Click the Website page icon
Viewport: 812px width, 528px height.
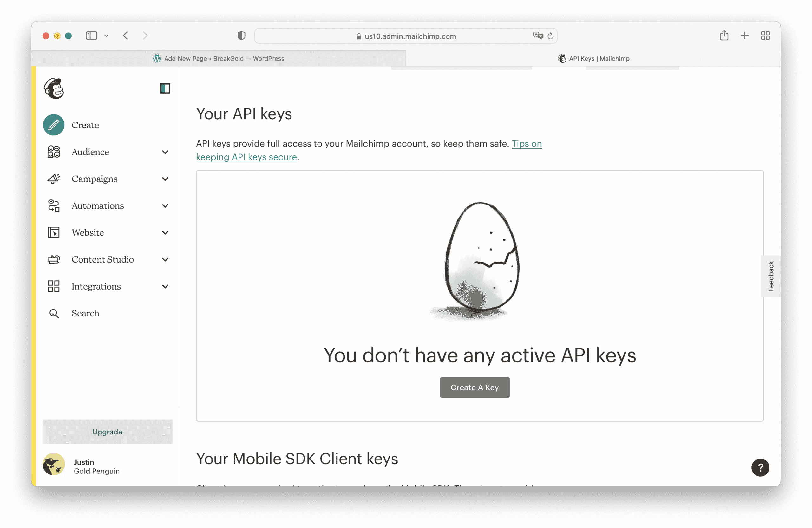(x=54, y=233)
